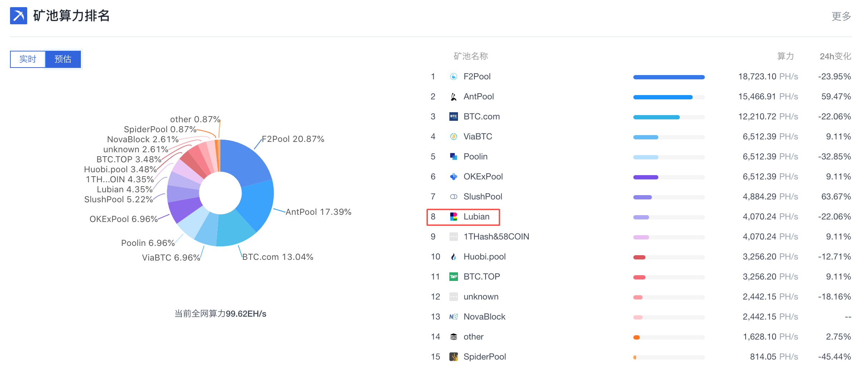Open the NovaBlock pool name link
Screen dimensions: 868x376
484,317
